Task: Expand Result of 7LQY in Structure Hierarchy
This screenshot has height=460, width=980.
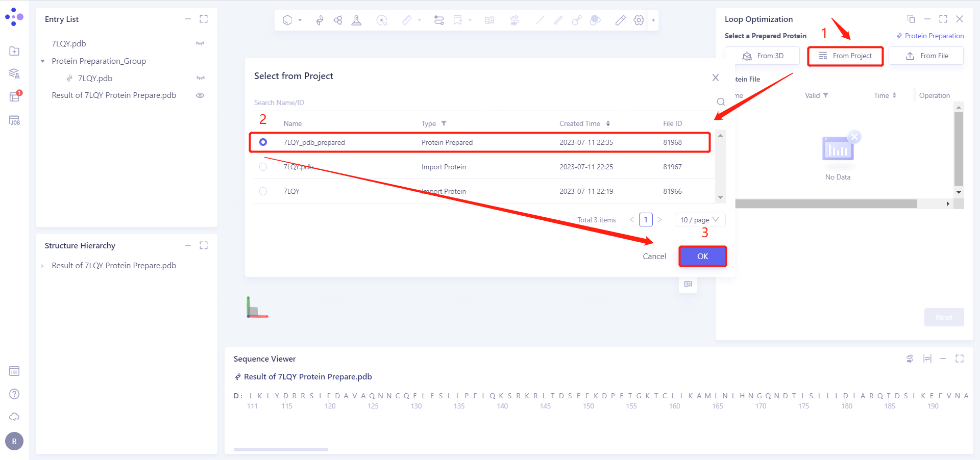Action: 43,266
